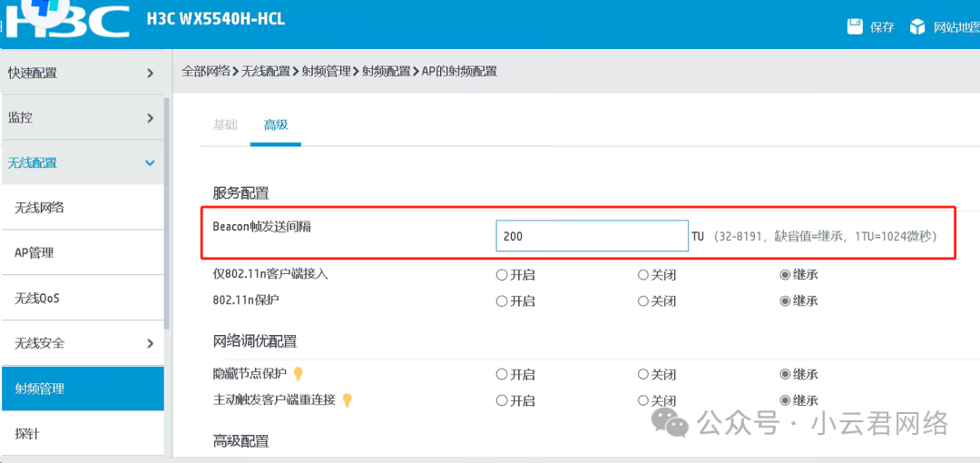Screen dimensions: 980x463
Task: Click the save (保存) disk icon
Action: tap(855, 26)
